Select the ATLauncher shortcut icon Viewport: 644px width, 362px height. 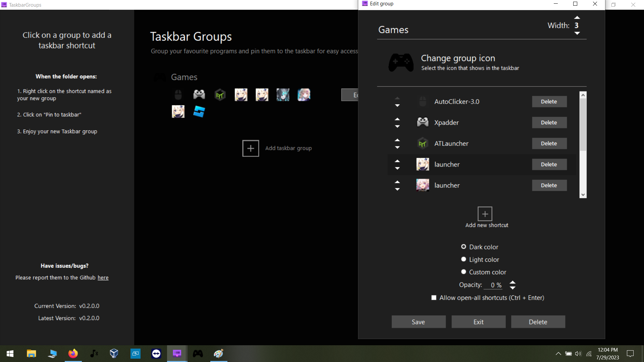pyautogui.click(x=422, y=143)
